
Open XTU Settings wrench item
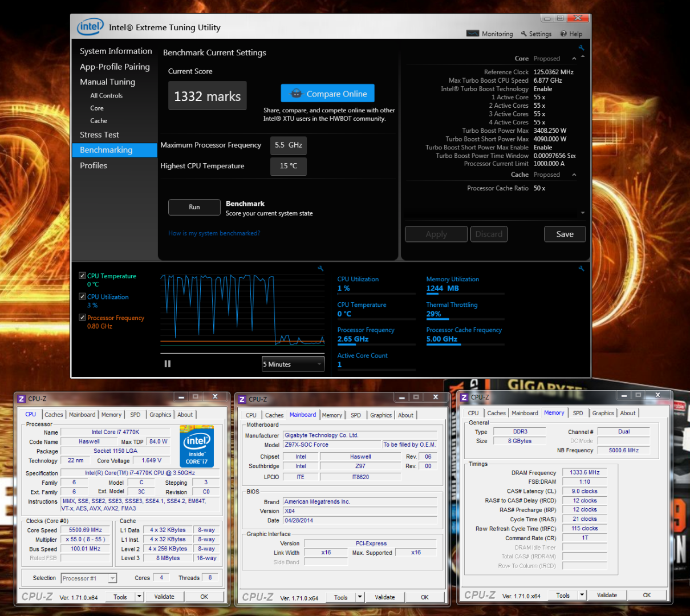pos(536,34)
